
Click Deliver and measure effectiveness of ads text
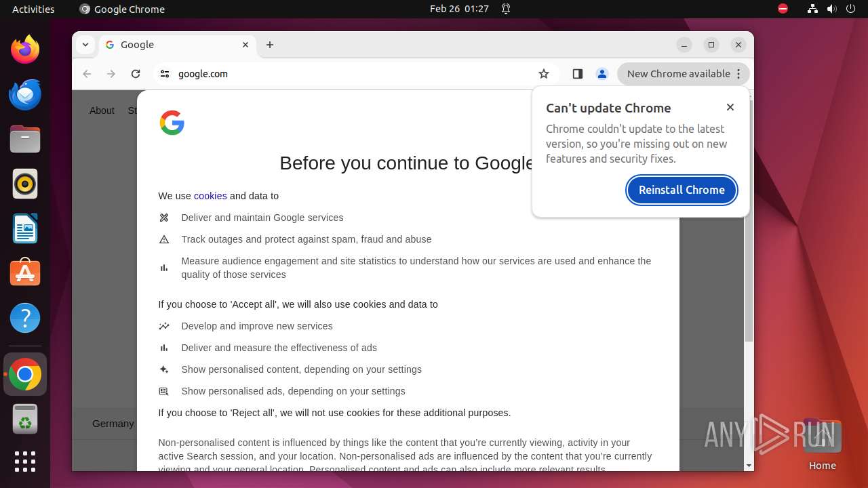click(x=279, y=348)
